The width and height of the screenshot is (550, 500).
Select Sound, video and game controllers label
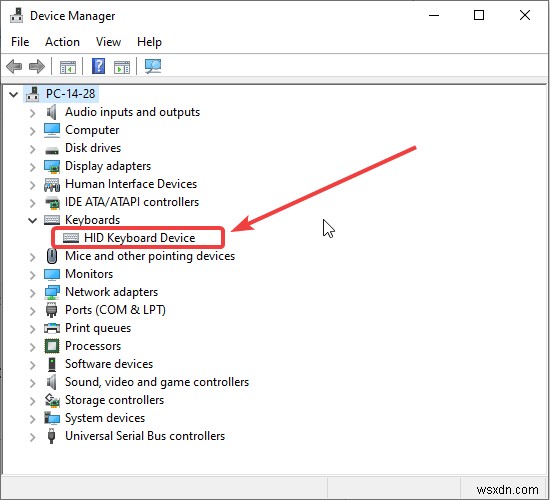[x=157, y=382]
